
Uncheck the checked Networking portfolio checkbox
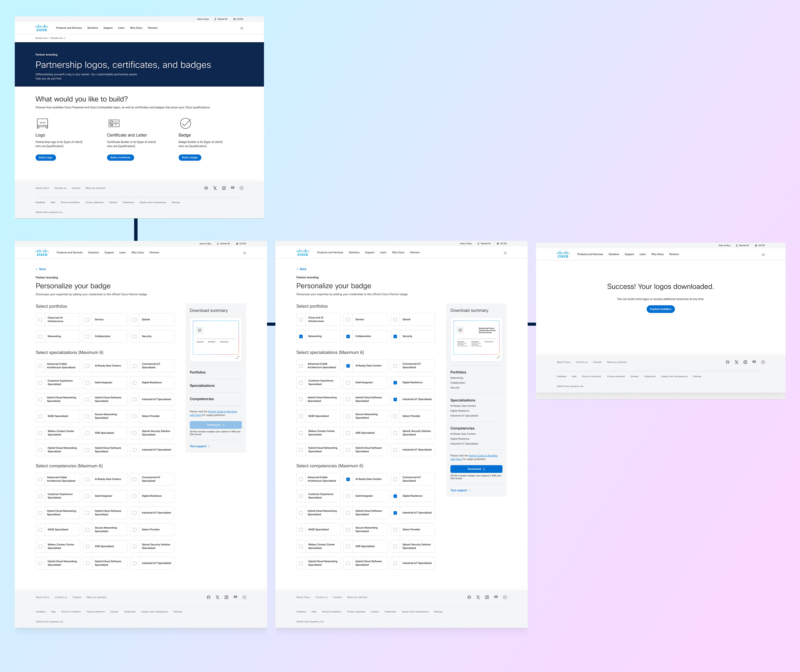301,336
